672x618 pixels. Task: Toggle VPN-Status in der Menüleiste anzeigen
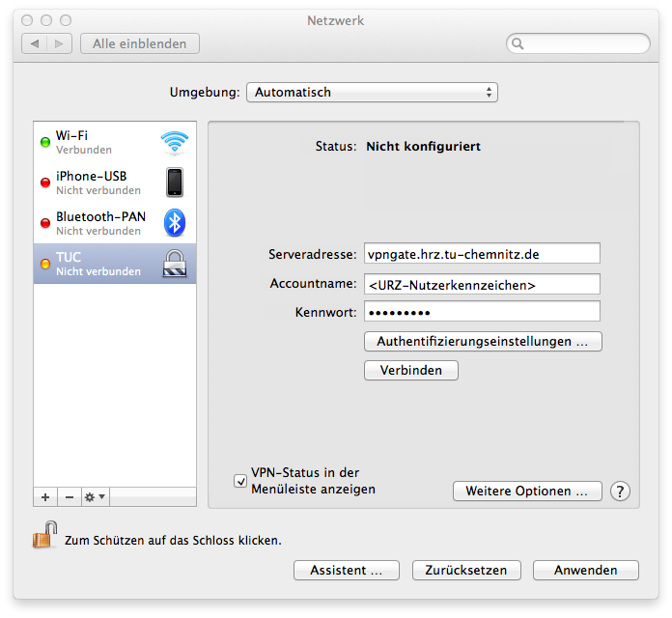pyautogui.click(x=240, y=481)
